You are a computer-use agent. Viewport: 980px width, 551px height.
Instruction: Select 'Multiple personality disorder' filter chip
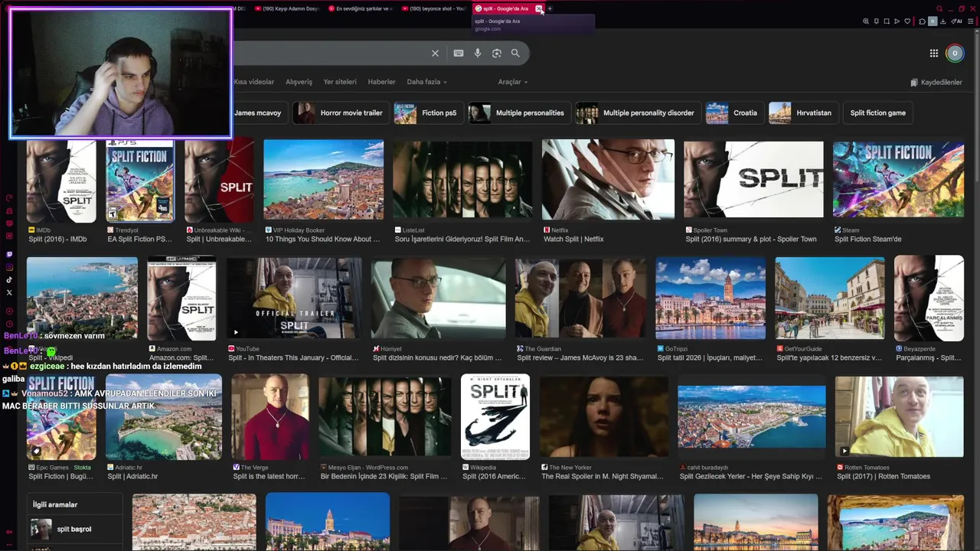click(x=638, y=113)
